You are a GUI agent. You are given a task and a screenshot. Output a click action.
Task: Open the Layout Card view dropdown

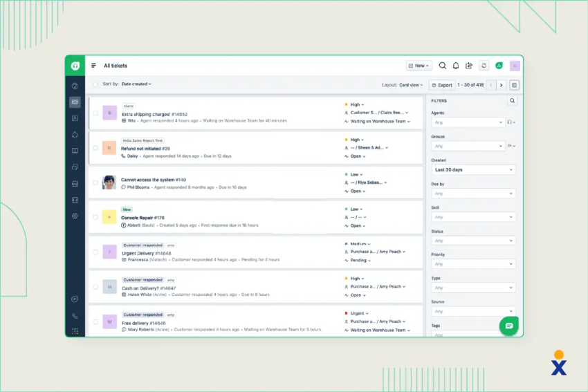(x=411, y=85)
